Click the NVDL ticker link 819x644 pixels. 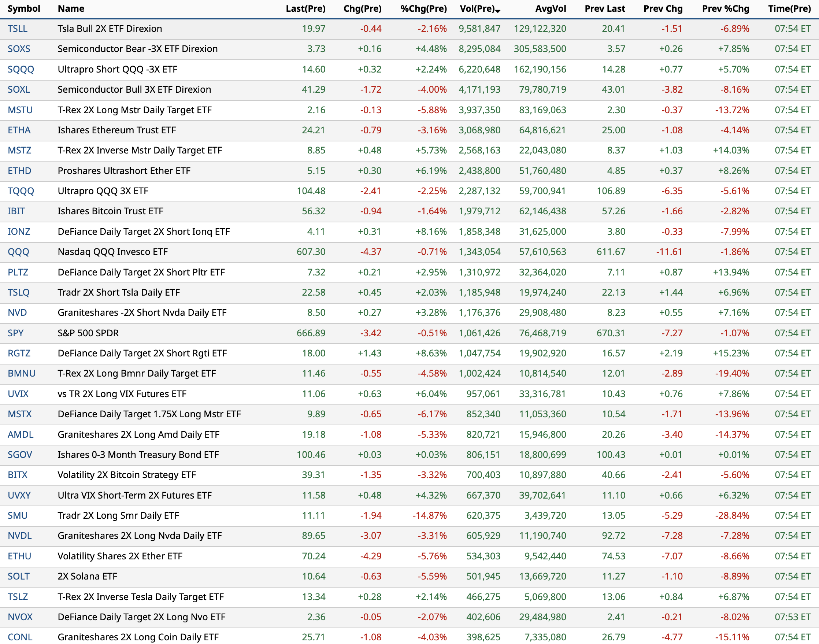click(20, 536)
